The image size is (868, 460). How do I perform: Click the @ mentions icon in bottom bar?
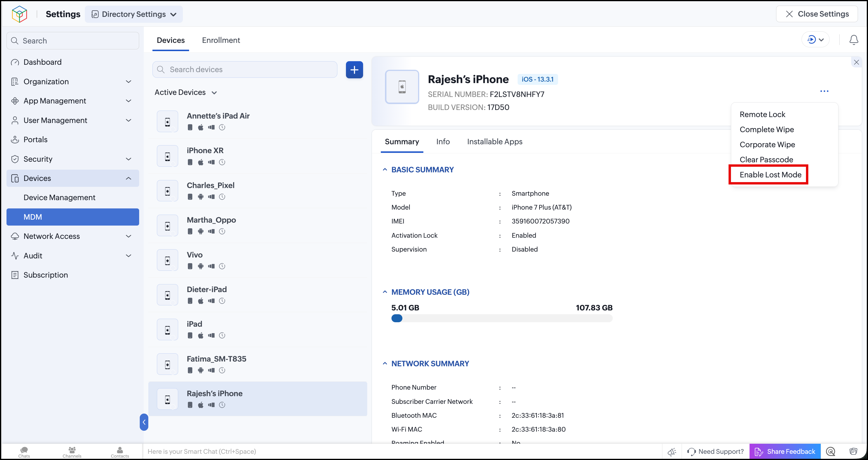pos(830,451)
